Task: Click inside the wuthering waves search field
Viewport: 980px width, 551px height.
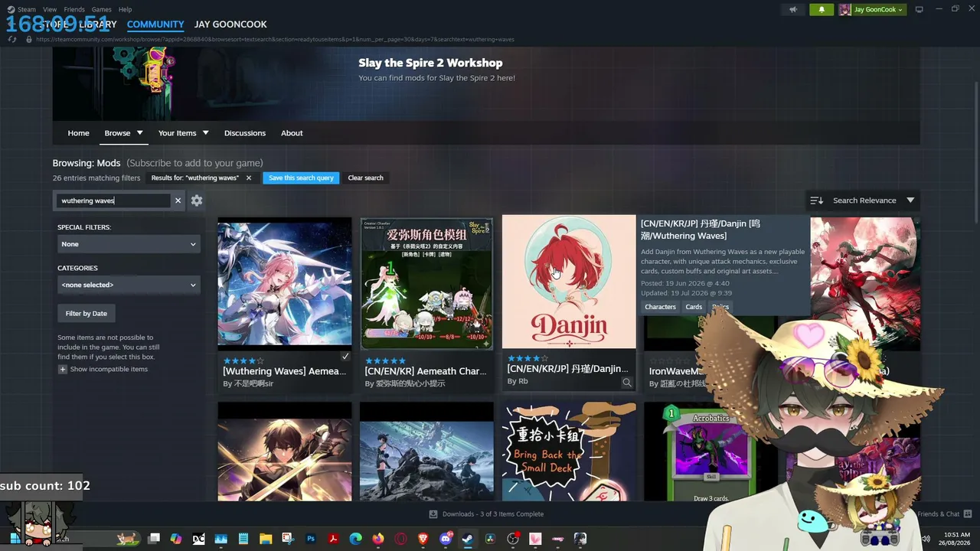Action: 114,201
